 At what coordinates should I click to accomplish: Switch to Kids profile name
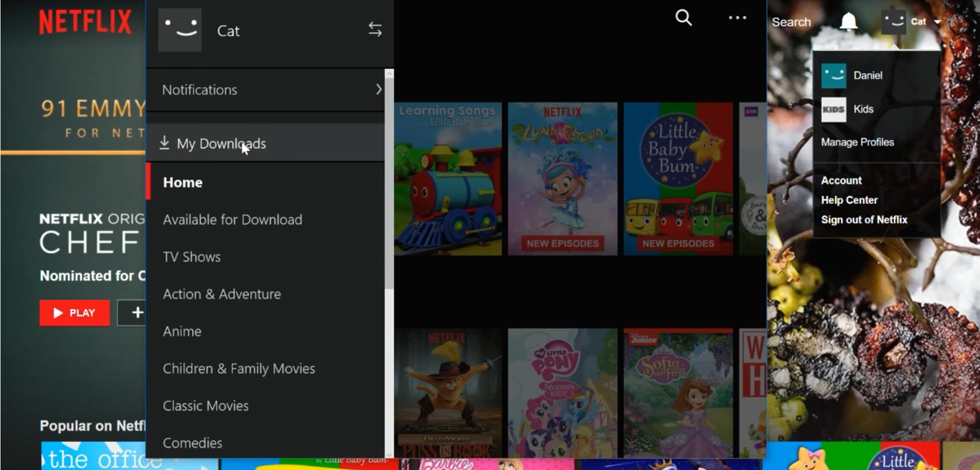pyautogui.click(x=863, y=109)
